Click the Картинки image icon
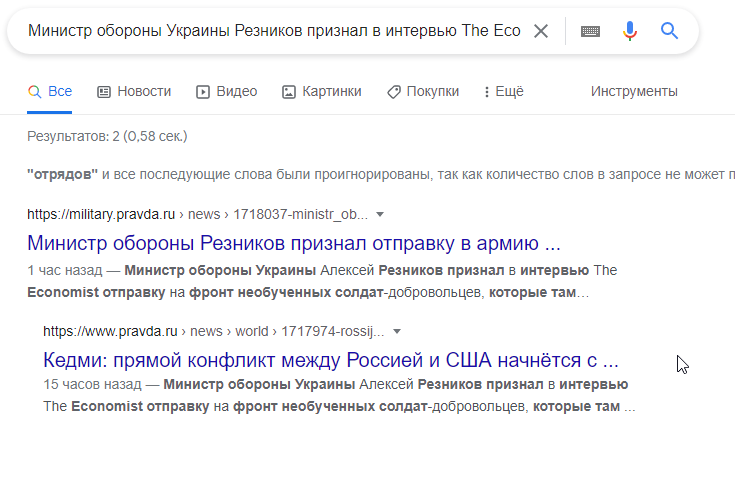Viewport: 735px width, 499px height. 289,92
